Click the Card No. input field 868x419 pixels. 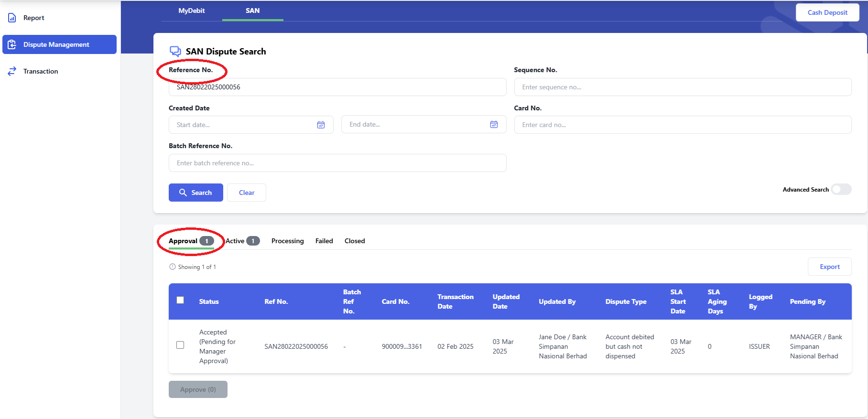683,125
